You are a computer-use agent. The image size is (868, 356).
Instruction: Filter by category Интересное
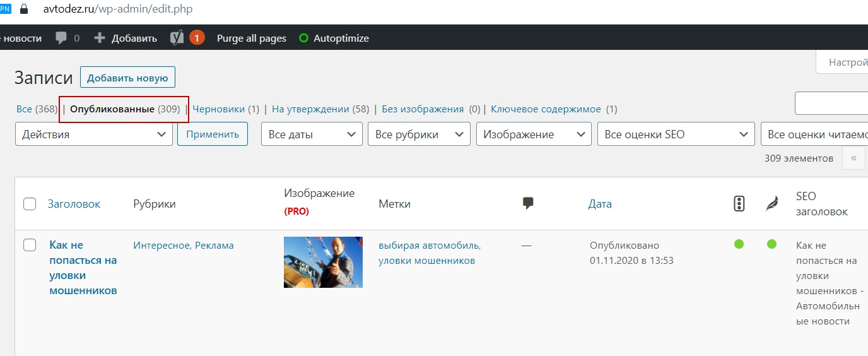[161, 245]
